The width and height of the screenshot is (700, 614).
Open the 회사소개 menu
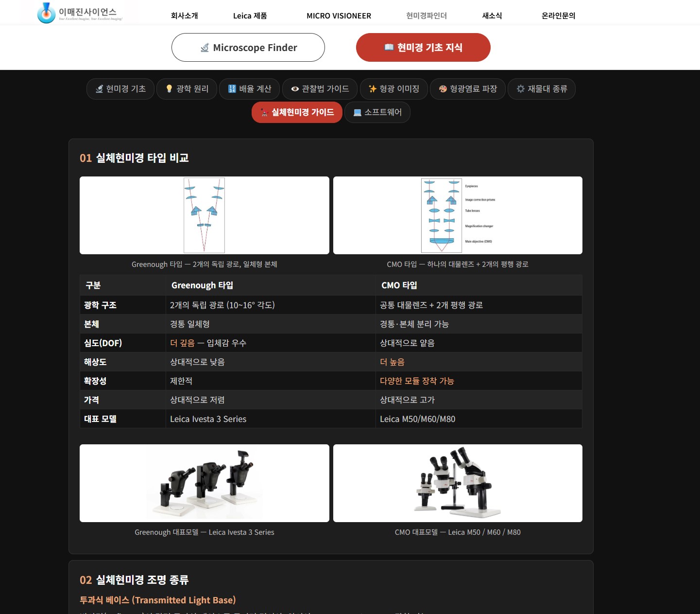click(185, 16)
